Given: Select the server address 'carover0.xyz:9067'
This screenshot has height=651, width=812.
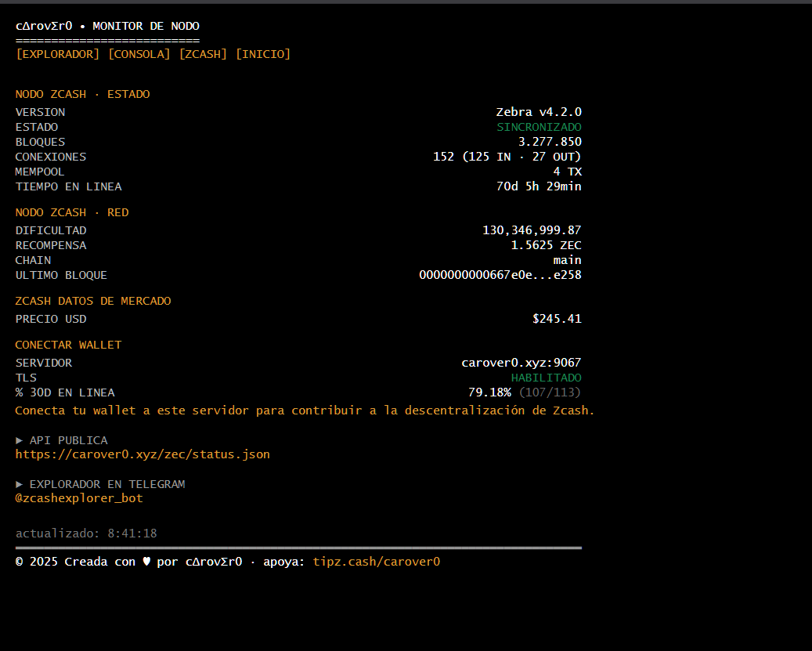Looking at the screenshot, I should pos(521,363).
